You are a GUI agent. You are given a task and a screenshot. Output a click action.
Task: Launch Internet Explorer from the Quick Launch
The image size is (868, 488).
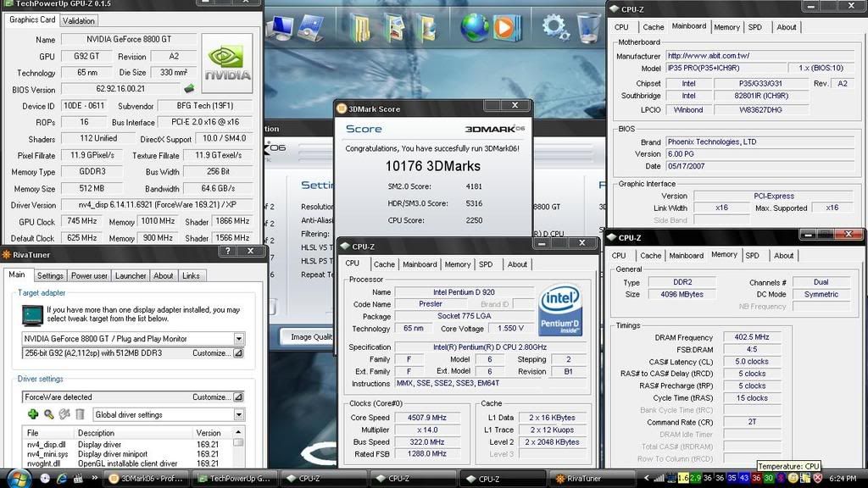coord(61,479)
